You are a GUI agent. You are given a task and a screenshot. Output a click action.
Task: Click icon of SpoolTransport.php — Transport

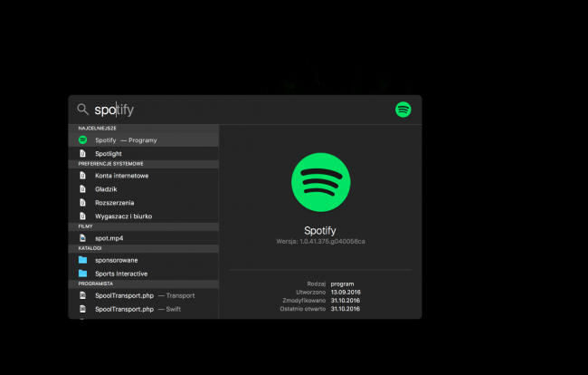click(83, 296)
